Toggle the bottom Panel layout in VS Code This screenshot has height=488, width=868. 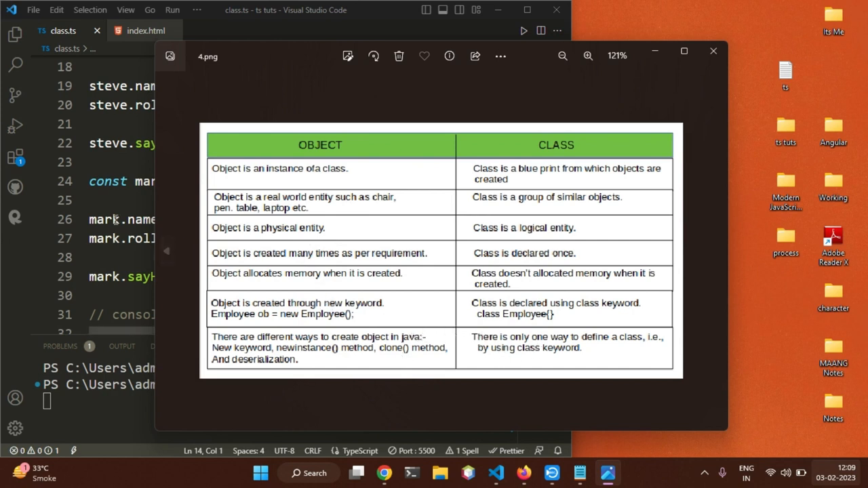coord(443,10)
